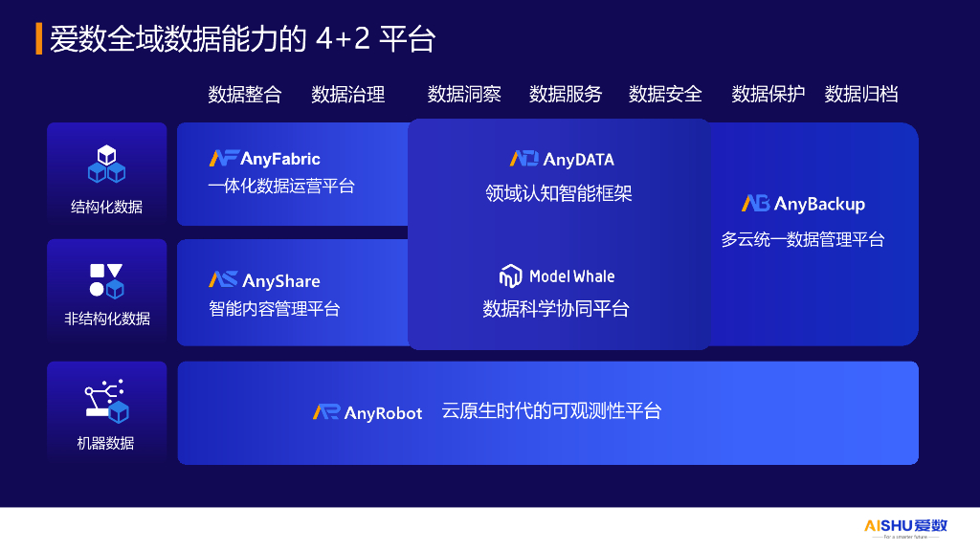This screenshot has width=980, height=551.
Task: Select the 数据服务 column header
Action: tap(566, 95)
